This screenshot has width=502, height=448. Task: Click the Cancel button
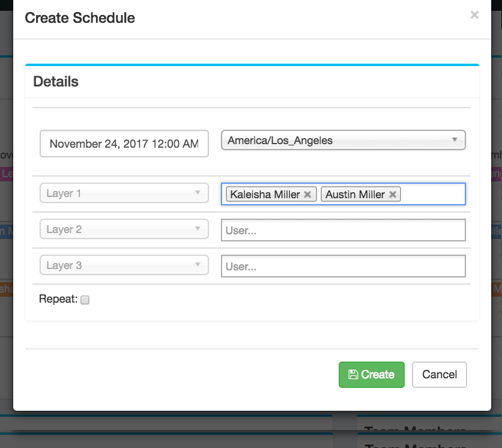tap(440, 375)
